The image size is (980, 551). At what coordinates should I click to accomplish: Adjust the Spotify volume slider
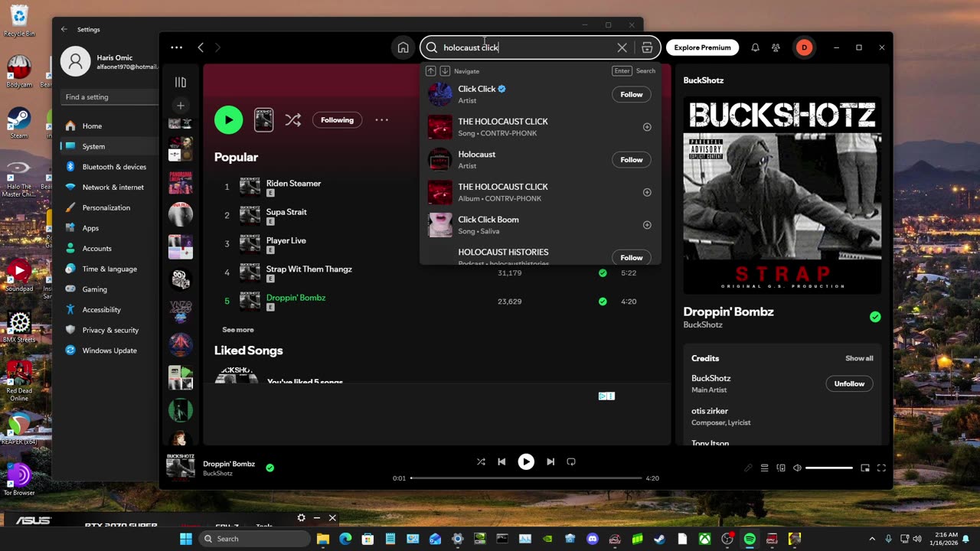tap(829, 468)
